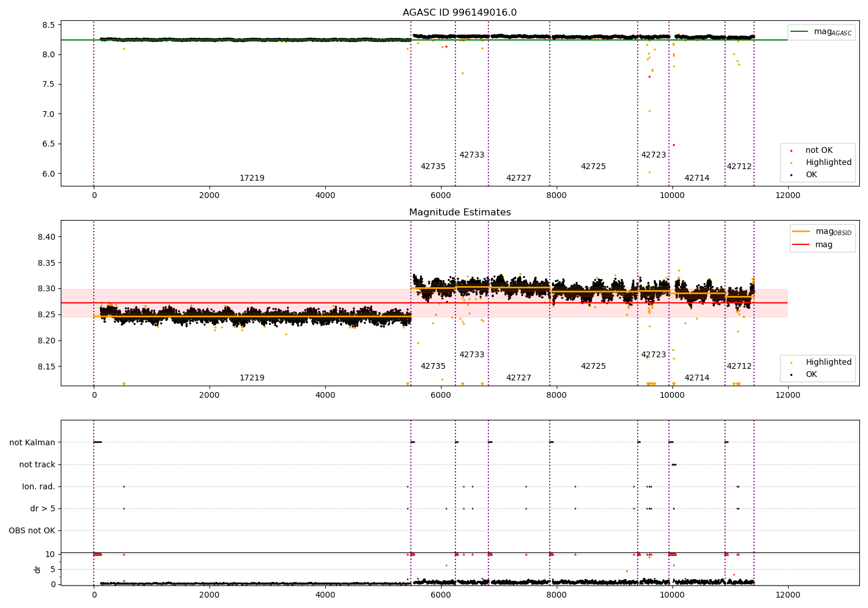Click y-tick '10' on the dr axis
Viewport: 868px width, 608px height.
50,555
